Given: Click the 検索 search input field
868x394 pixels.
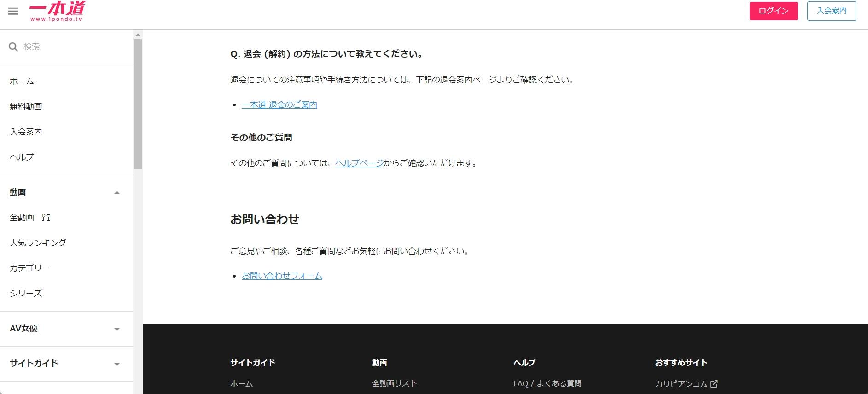Looking at the screenshot, I should (74, 47).
